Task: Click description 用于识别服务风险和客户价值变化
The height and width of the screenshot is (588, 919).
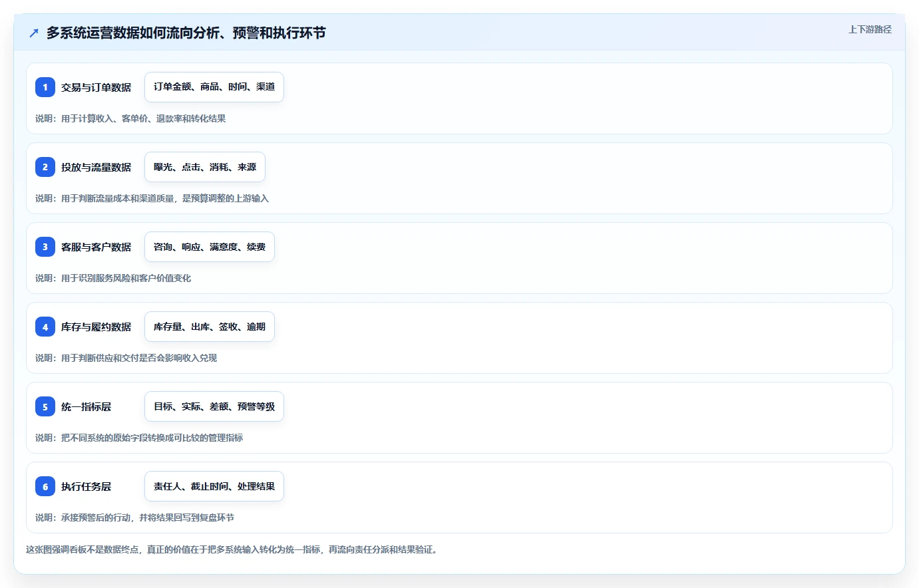Action: (126, 278)
